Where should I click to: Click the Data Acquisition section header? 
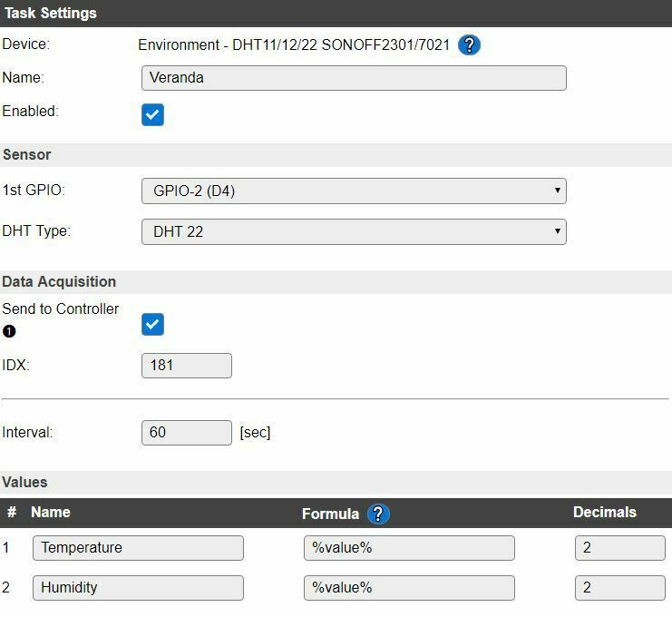point(59,281)
